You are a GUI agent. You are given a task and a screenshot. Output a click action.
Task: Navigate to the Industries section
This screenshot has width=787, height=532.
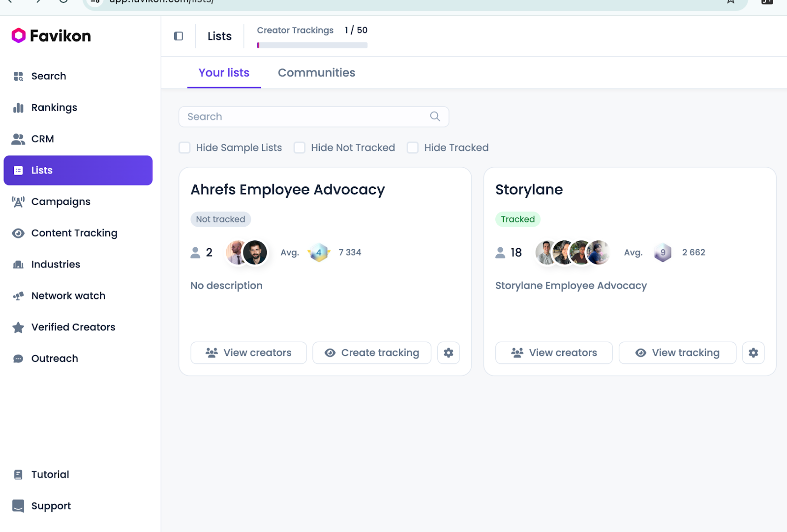(x=78, y=265)
